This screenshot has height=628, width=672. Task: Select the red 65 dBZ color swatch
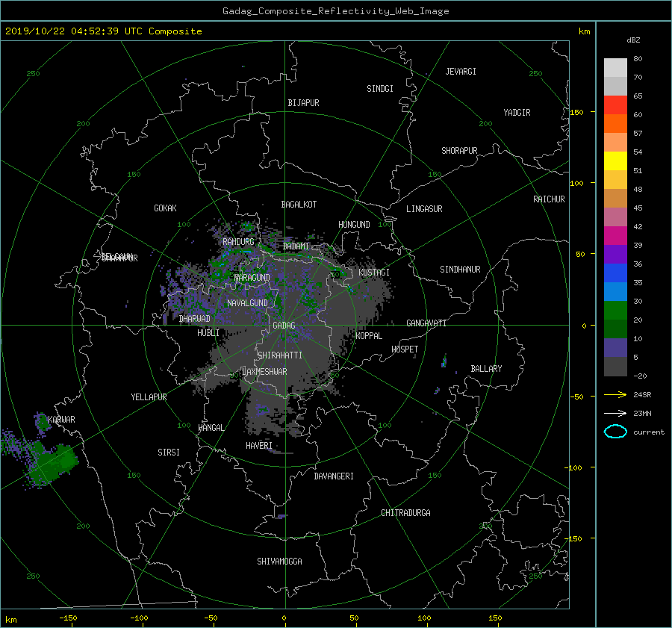(x=615, y=105)
